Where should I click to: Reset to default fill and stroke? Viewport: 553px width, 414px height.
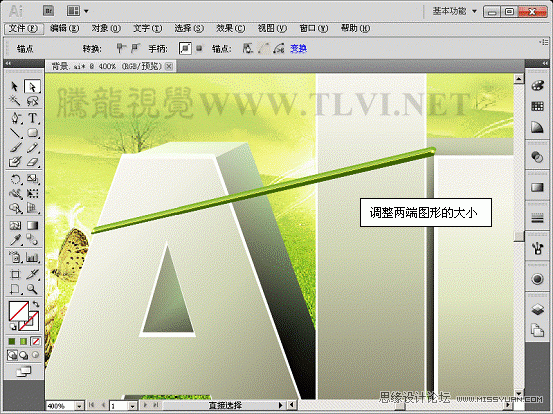[x=13, y=327]
